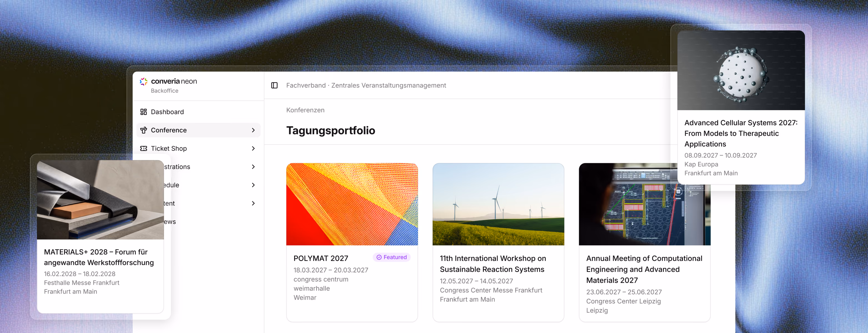868x333 pixels.
Task: Expand the Content row chevron
Action: pos(253,203)
